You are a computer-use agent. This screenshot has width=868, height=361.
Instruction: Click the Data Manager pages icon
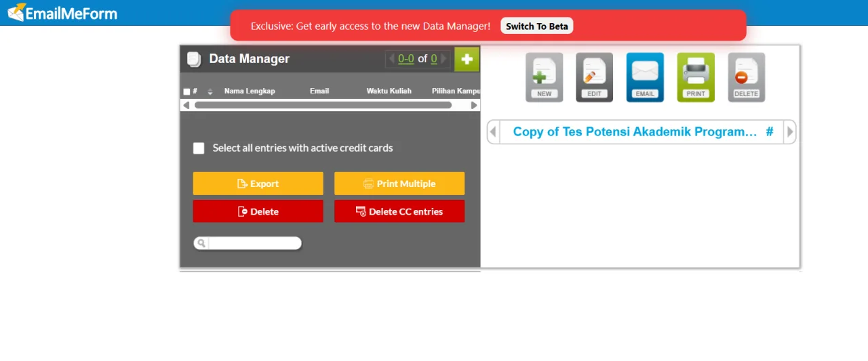194,59
